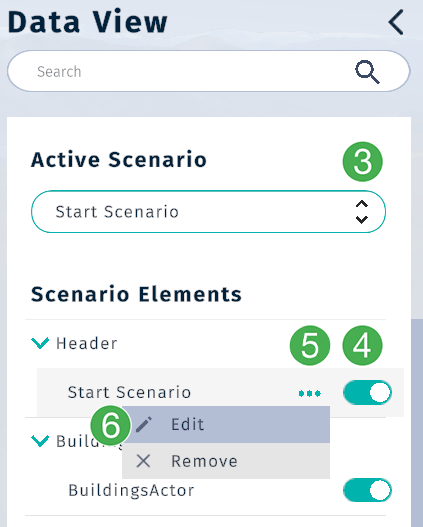
Task: Click the pencil icon next to Edit
Action: click(x=144, y=424)
